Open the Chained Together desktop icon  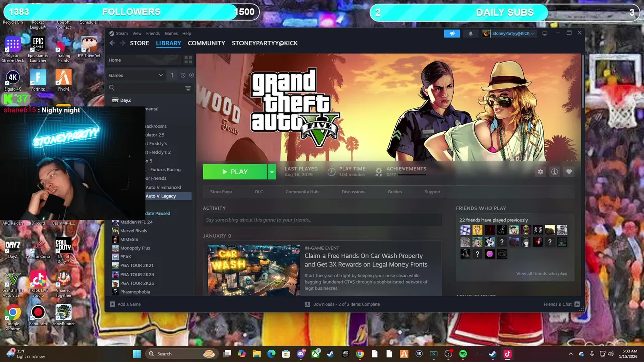63,285
